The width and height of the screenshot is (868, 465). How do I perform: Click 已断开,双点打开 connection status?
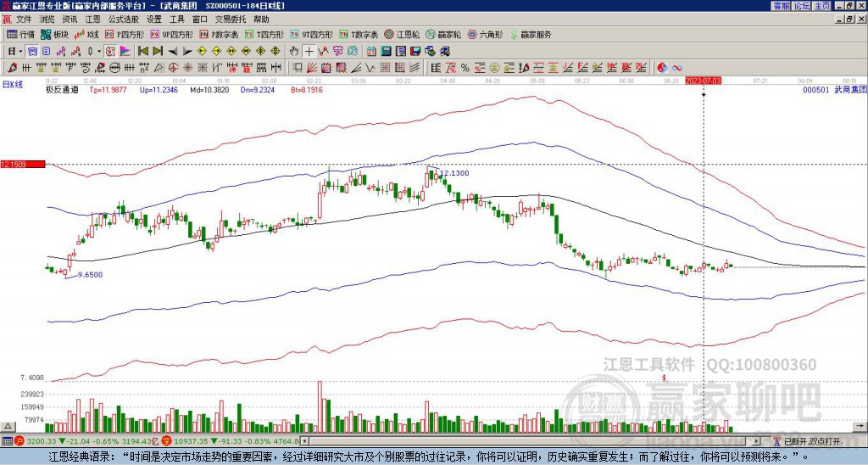point(813,441)
